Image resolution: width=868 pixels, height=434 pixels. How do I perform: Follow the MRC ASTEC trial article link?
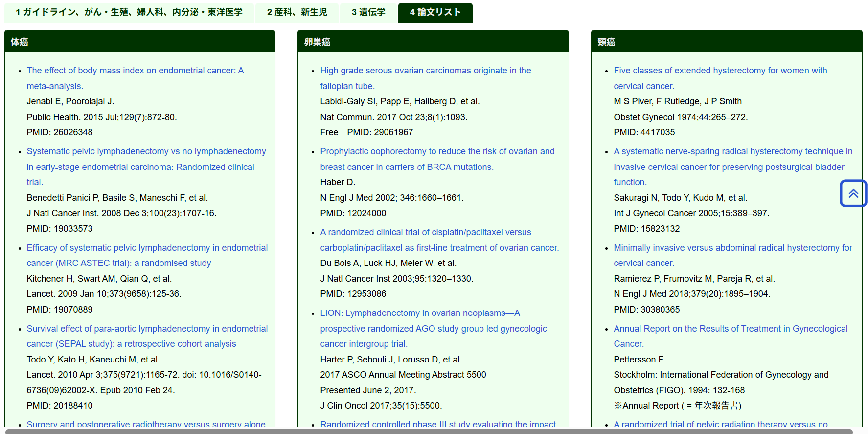point(147,248)
